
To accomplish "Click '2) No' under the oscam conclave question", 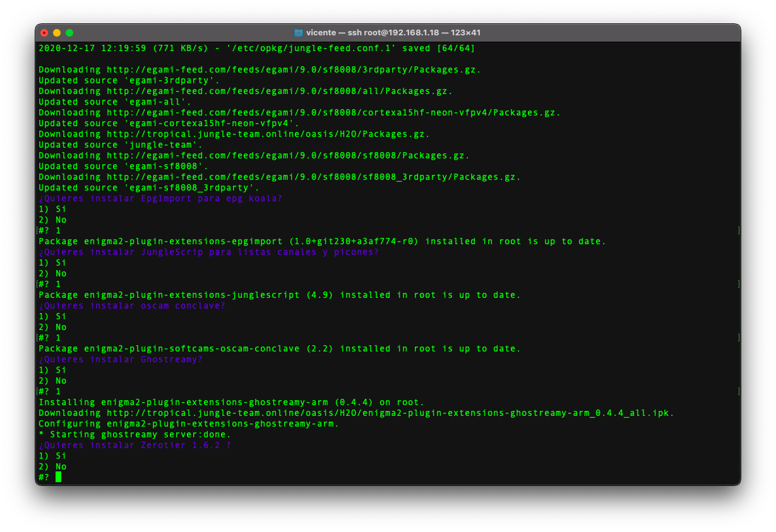I will (x=52, y=327).
